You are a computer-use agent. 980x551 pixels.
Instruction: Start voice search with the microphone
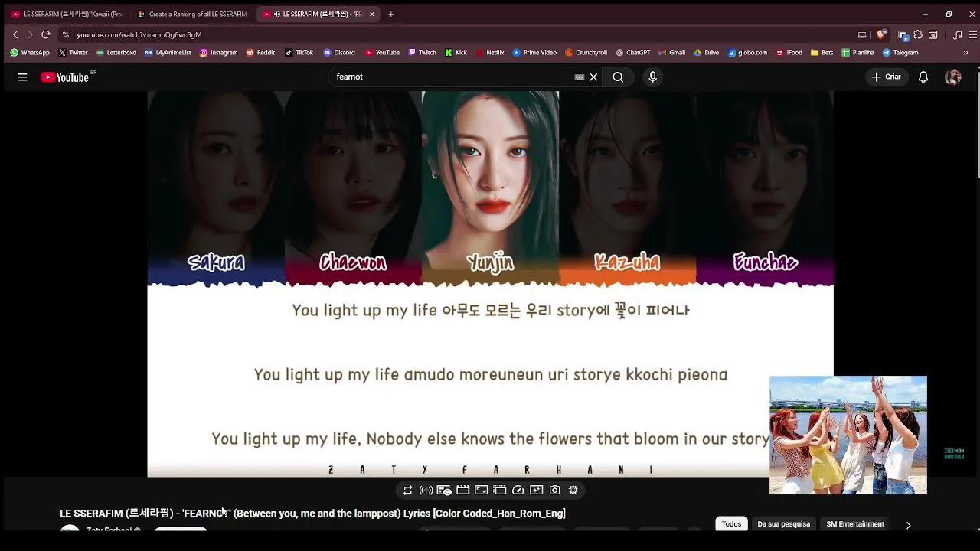(652, 77)
